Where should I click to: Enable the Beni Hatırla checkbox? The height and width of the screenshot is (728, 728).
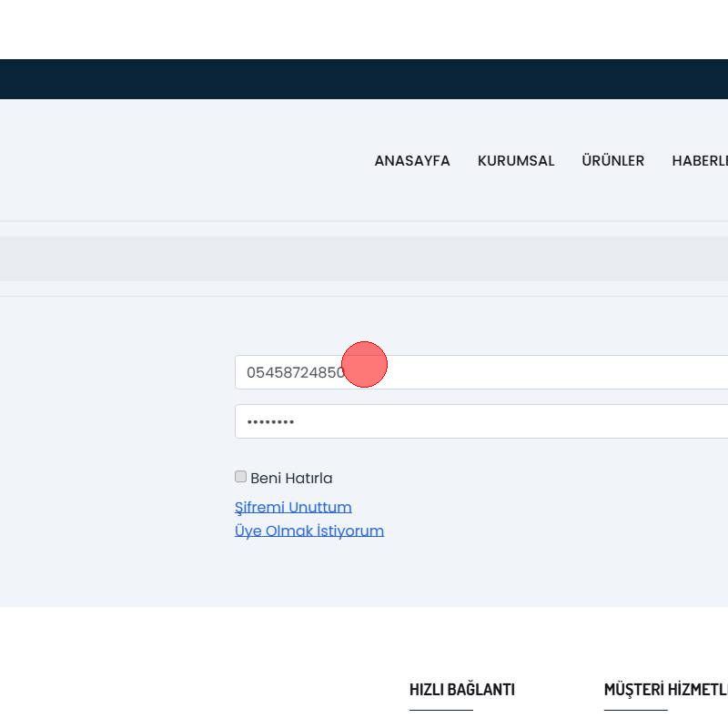[x=241, y=477]
